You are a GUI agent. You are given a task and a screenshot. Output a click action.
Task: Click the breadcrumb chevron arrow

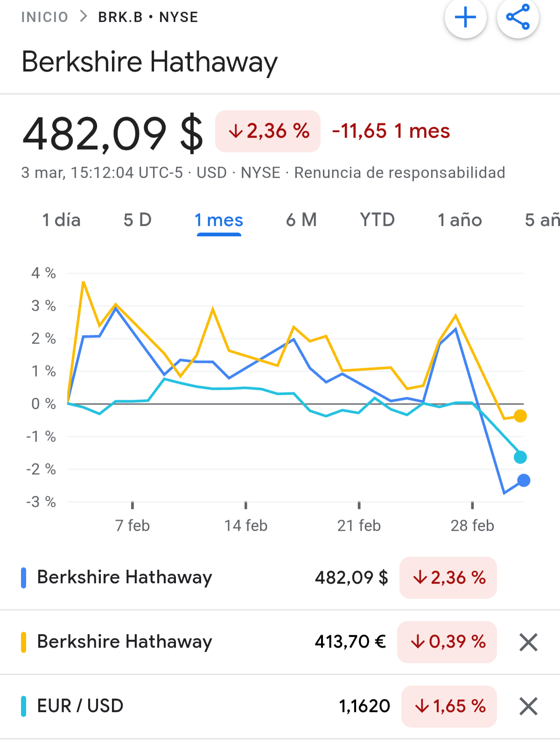tap(84, 17)
